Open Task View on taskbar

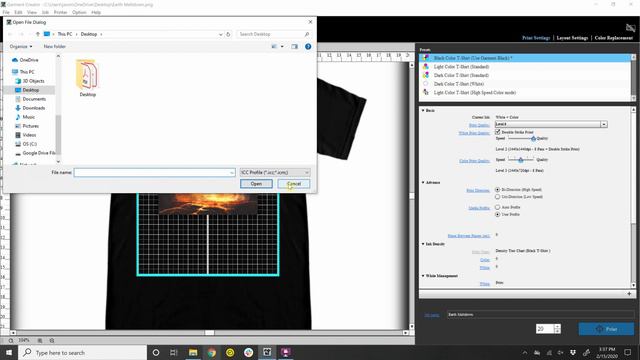[x=174, y=352]
